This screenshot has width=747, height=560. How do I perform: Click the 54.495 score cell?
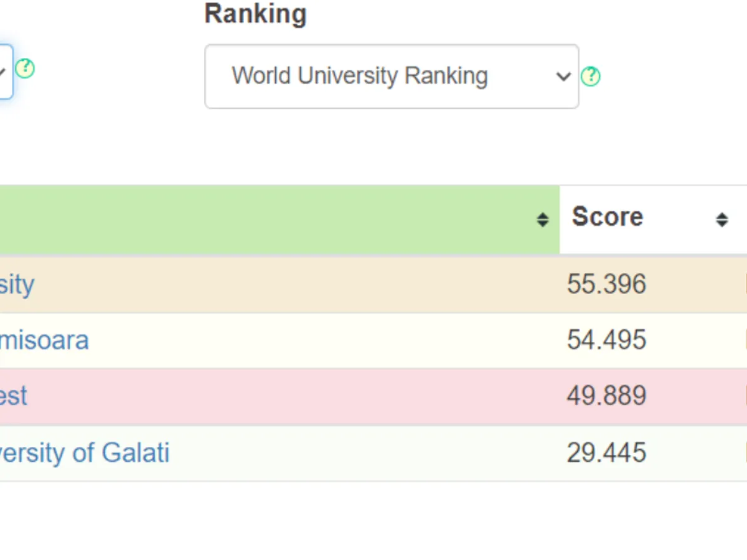(606, 341)
